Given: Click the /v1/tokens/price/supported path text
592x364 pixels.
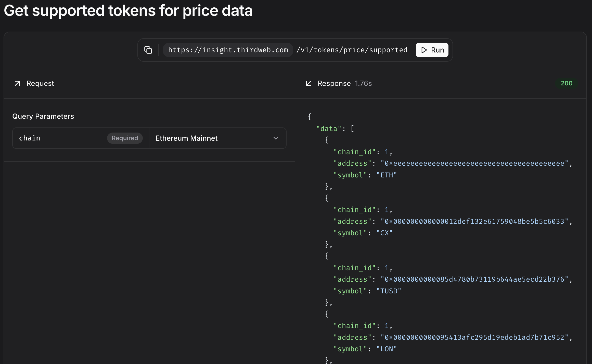Looking at the screenshot, I should [352, 50].
